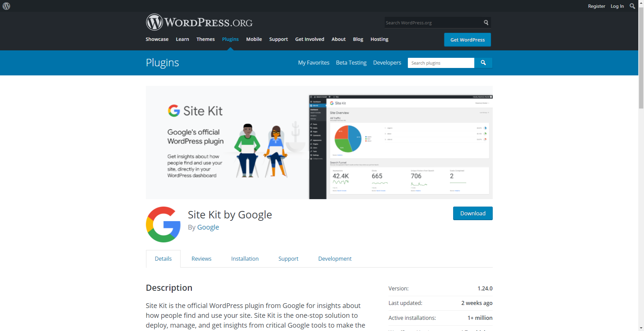Click the page vertical scrollbar thumb
Screen dimensions: 644x331
(x=641, y=57)
